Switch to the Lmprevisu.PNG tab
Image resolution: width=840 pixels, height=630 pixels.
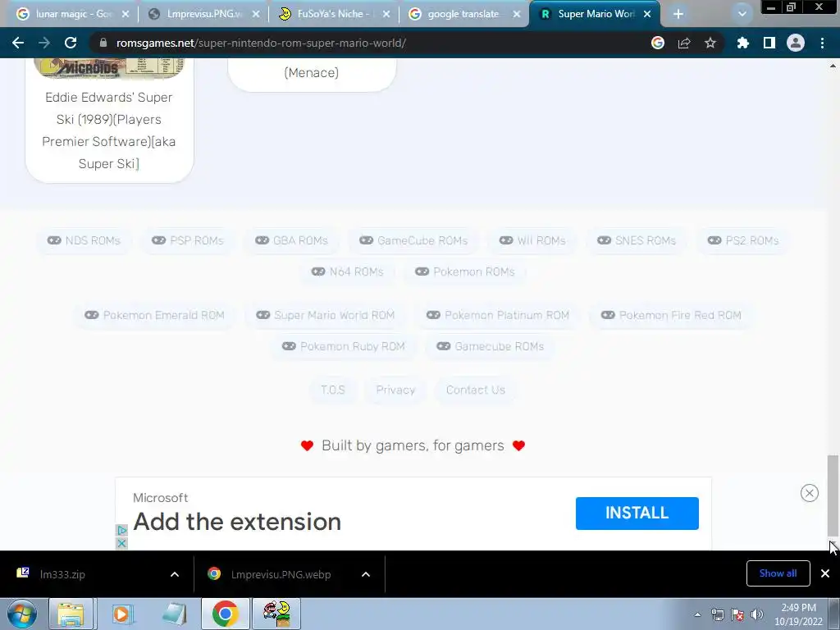pos(203,14)
